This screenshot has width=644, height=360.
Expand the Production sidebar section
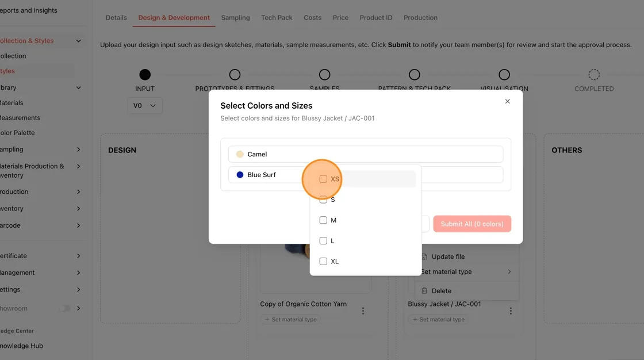[x=78, y=192]
